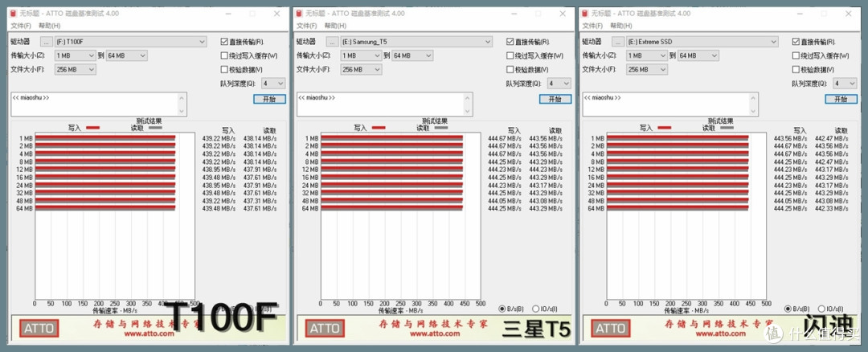Open Help menu in Samsung_T5 window

pyautogui.click(x=335, y=26)
